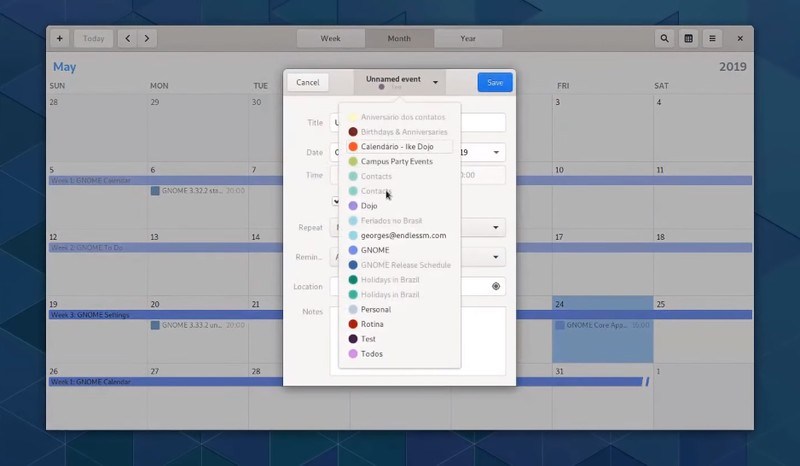Image resolution: width=800 pixels, height=466 pixels.
Task: Click the location target icon in Location field
Action: pyautogui.click(x=496, y=286)
